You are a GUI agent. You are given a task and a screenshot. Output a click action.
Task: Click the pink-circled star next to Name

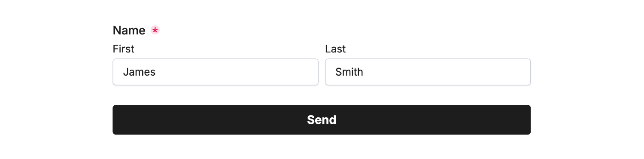155,31
